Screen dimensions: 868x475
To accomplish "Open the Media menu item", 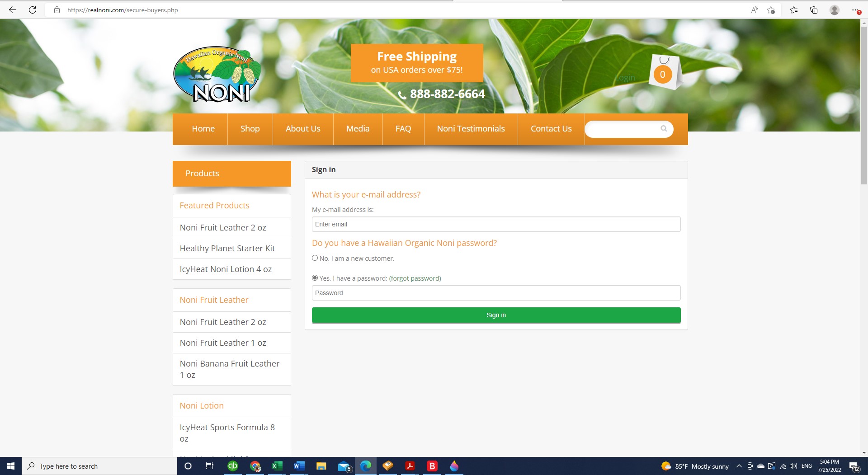I will 358,129.
